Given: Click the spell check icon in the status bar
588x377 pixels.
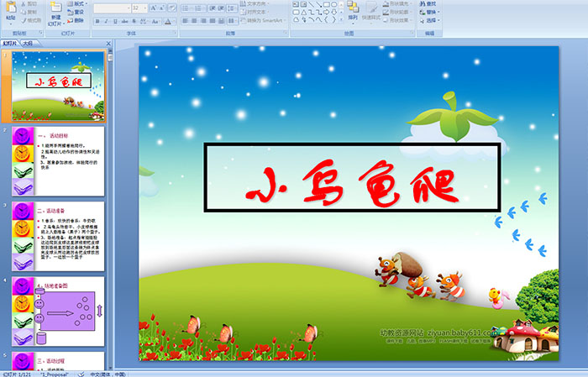Looking at the screenshot, I should (x=81, y=374).
